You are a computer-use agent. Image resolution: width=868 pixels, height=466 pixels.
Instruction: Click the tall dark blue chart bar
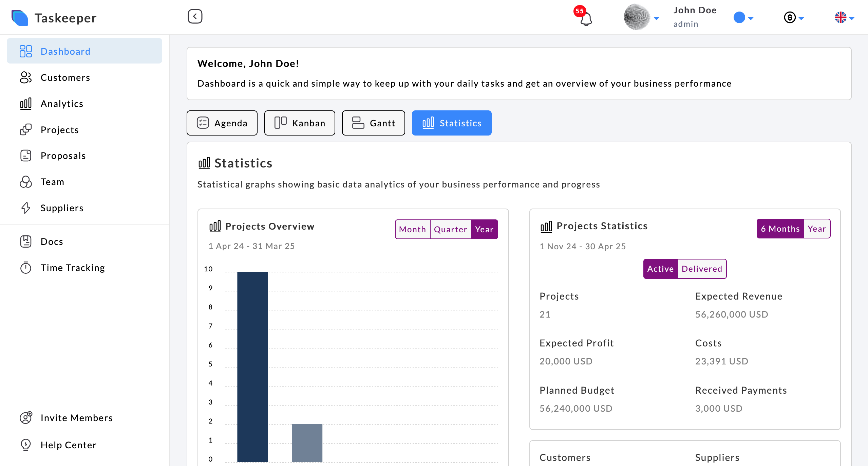coord(252,367)
